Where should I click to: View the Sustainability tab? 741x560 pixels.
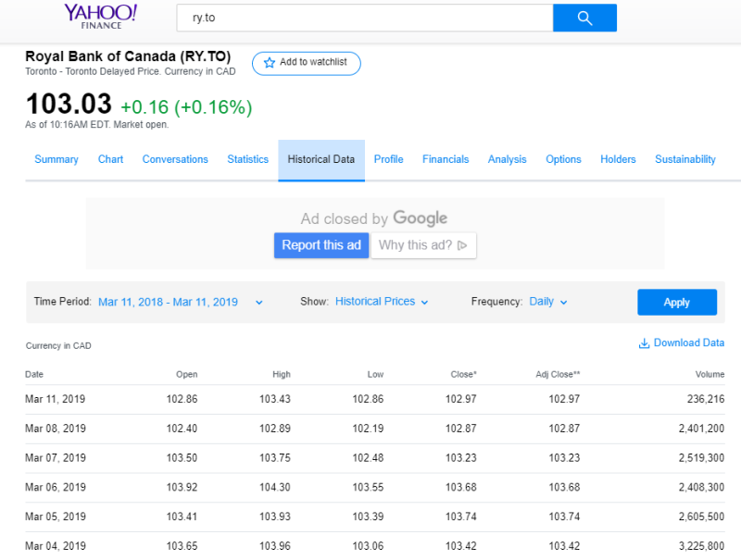point(684,159)
